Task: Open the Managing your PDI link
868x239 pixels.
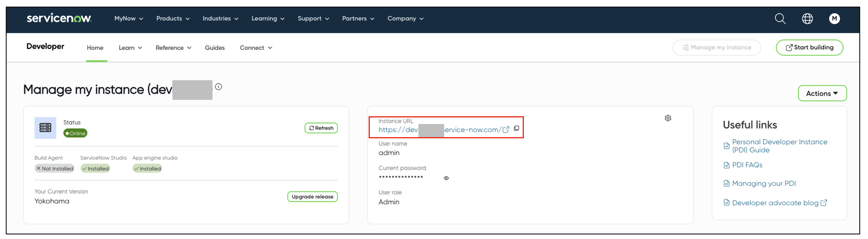Action: 764,183
